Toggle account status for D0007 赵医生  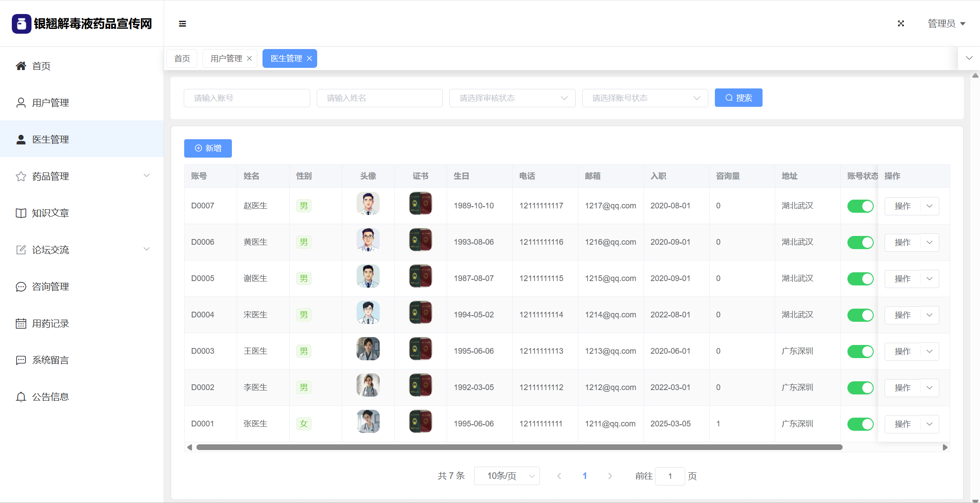coord(860,206)
